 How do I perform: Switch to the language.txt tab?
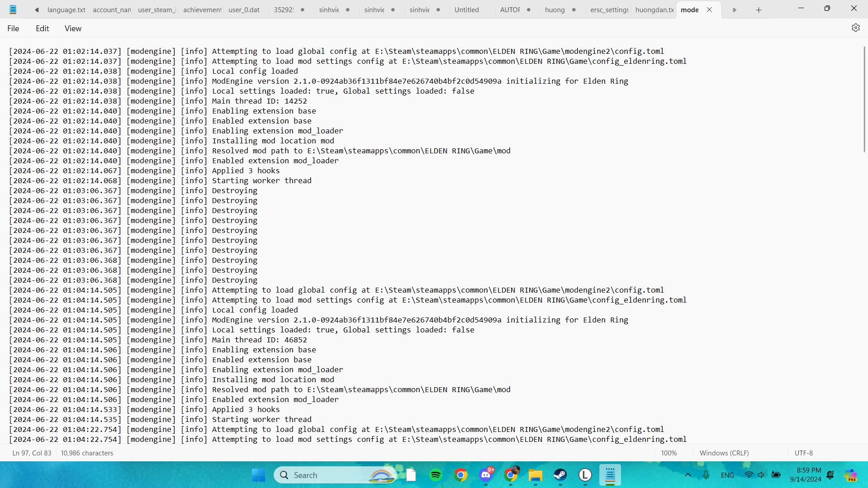66,10
